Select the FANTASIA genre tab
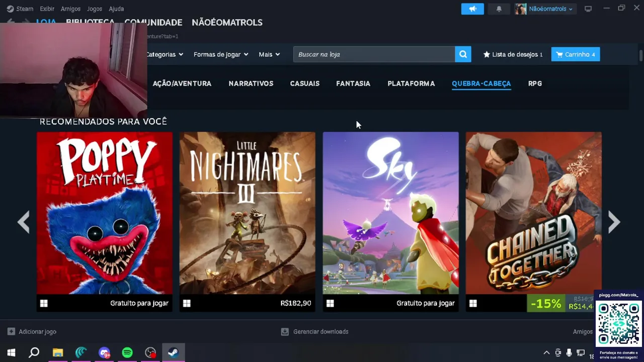This screenshot has height=362, width=644. tap(353, 83)
